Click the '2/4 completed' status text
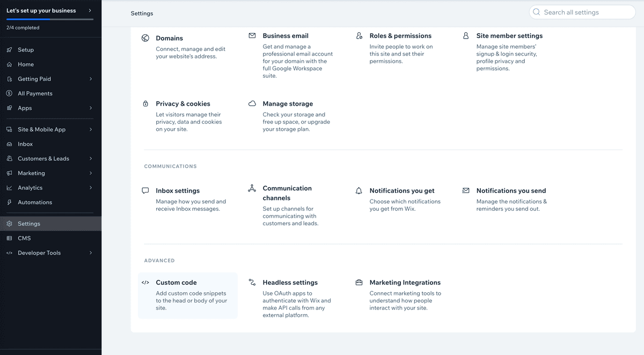The image size is (644, 355). (x=23, y=28)
